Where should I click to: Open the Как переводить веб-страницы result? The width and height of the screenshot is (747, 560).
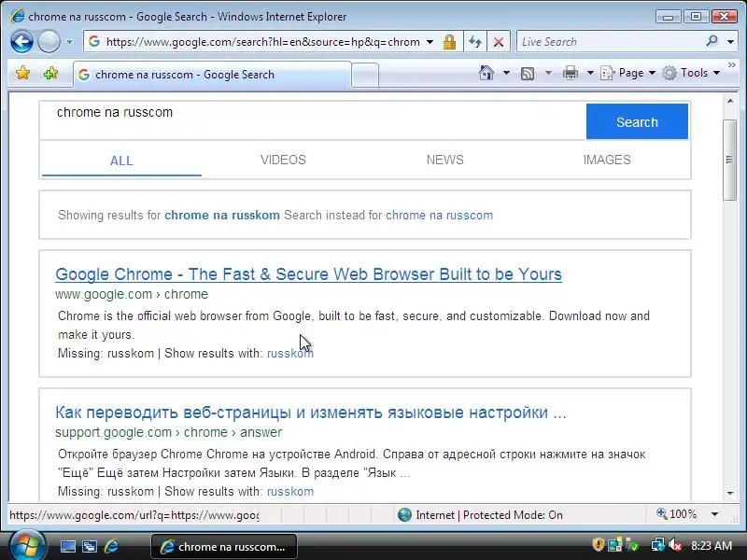(x=311, y=413)
